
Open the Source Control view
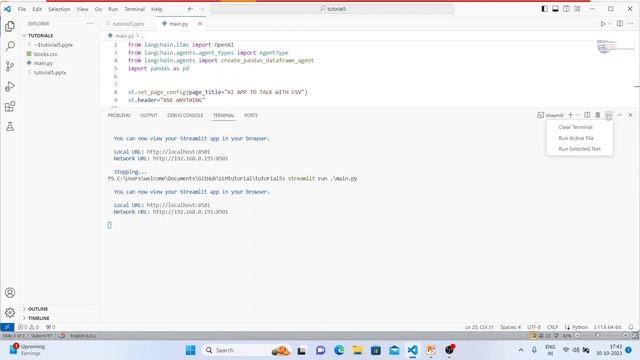point(10,66)
